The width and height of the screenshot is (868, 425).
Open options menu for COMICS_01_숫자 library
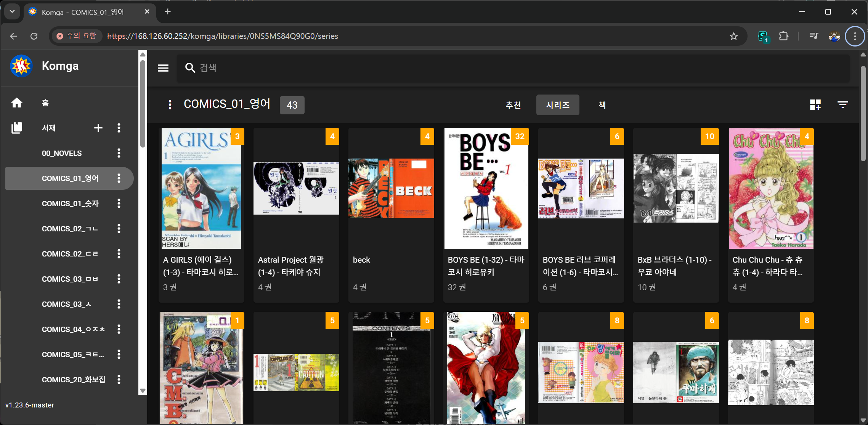click(x=119, y=204)
